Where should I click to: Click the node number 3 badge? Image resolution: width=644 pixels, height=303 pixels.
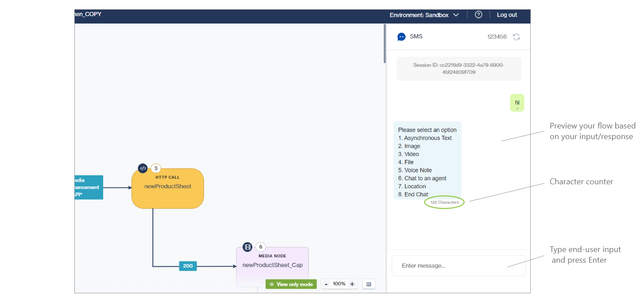(156, 168)
